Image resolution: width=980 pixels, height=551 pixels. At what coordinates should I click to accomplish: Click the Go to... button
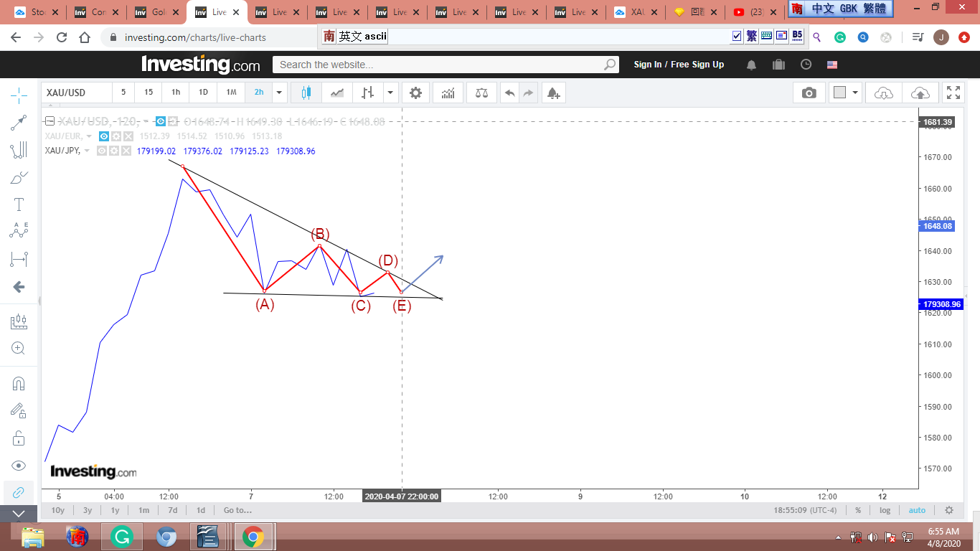pyautogui.click(x=237, y=510)
